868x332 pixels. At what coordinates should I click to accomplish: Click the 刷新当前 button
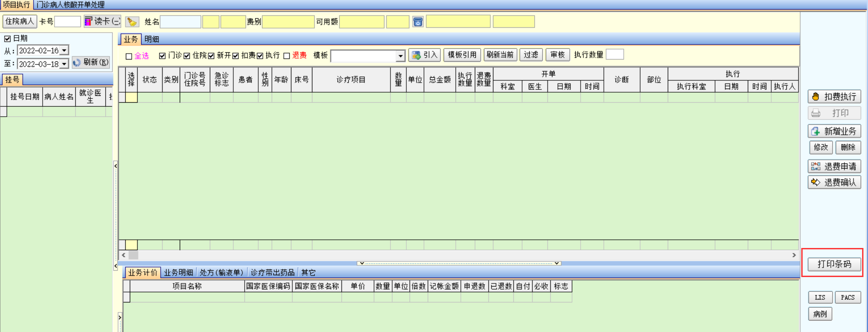(x=500, y=55)
